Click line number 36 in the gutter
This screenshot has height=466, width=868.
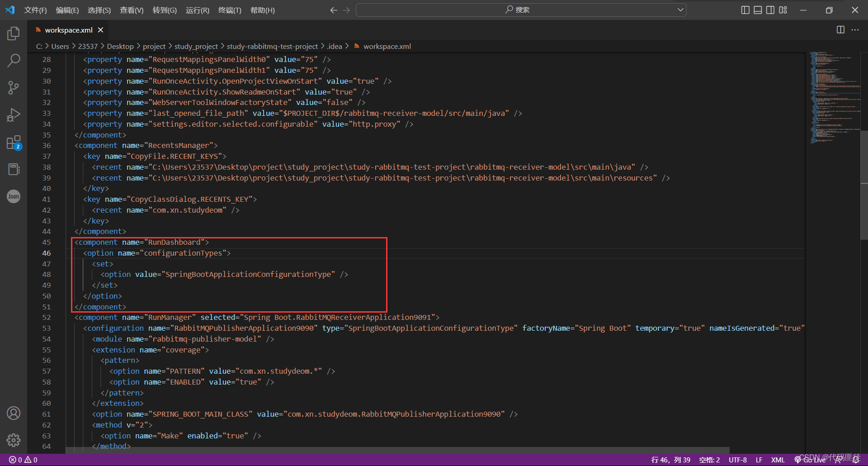(47, 146)
